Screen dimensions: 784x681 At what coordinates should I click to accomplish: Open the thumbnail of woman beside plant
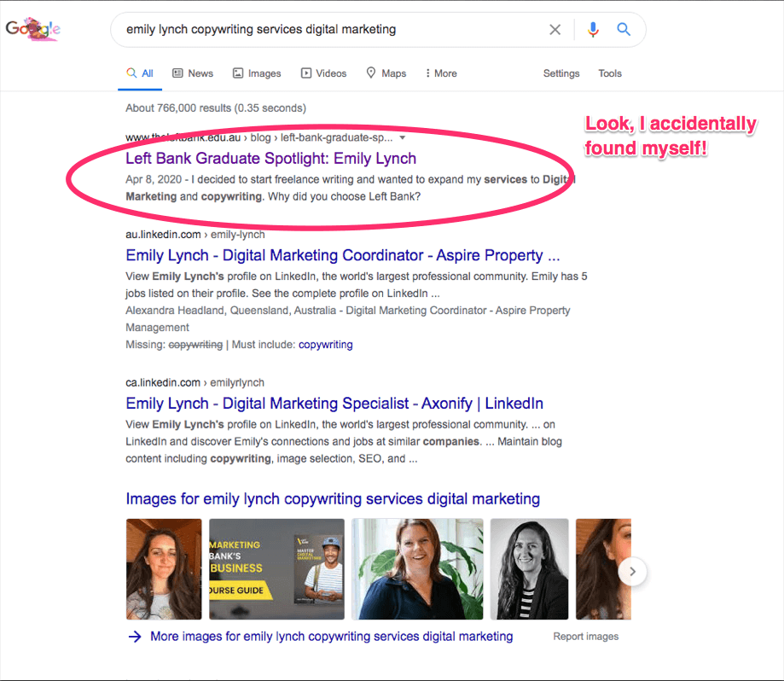point(417,569)
